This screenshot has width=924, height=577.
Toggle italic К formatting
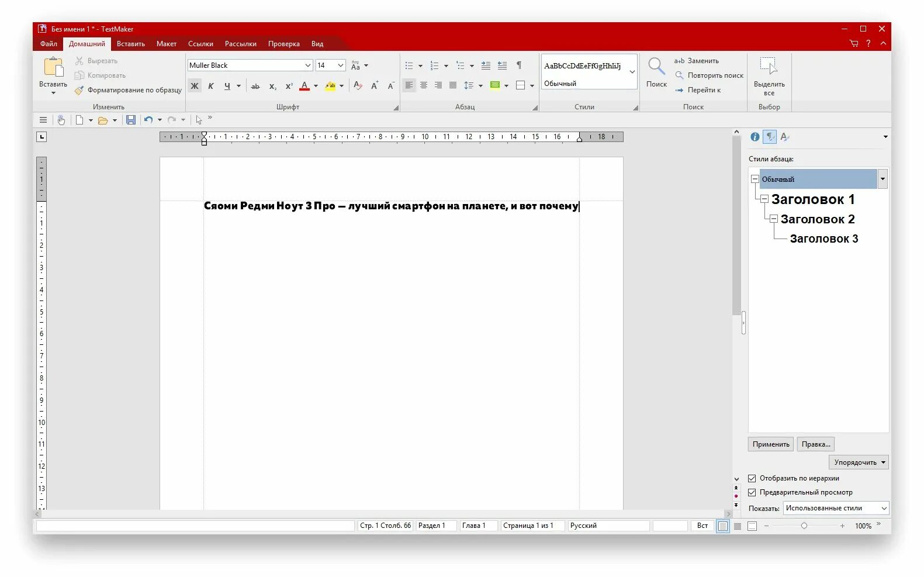(211, 86)
